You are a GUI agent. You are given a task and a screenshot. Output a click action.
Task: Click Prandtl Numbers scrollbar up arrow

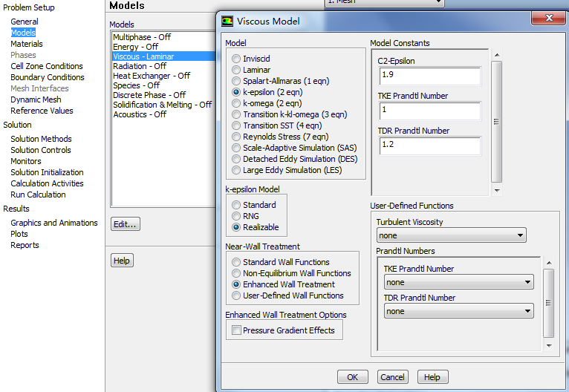tap(549, 263)
